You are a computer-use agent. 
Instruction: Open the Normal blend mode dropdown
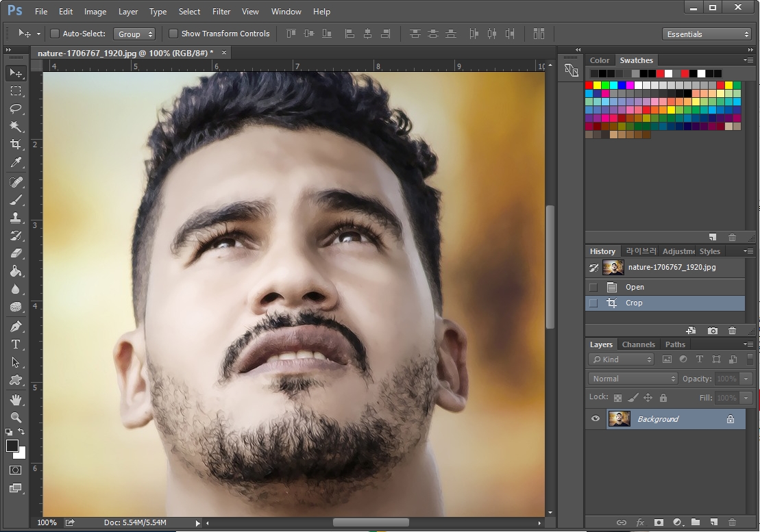[633, 379]
